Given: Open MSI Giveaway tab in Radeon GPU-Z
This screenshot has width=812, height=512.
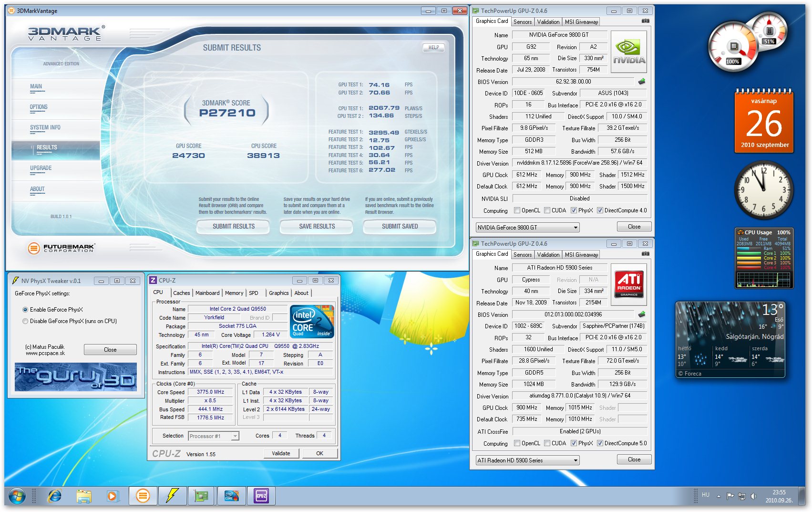Looking at the screenshot, I should 581,255.
